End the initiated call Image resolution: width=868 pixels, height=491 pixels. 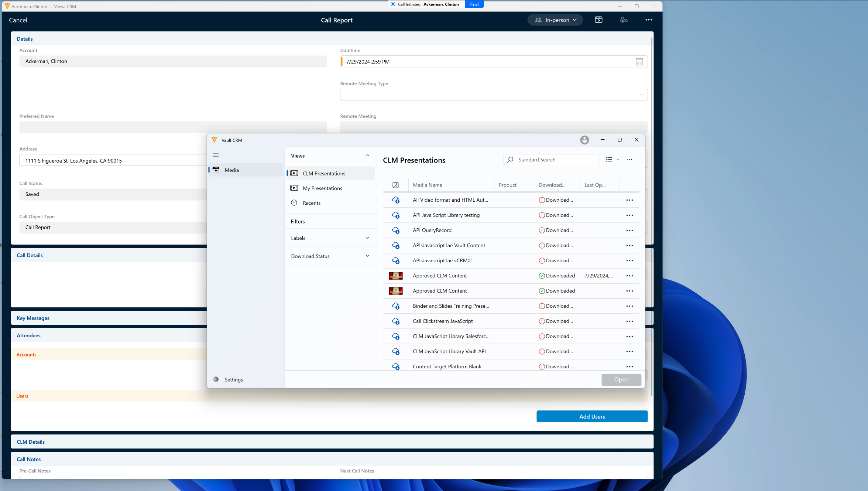[x=474, y=4]
